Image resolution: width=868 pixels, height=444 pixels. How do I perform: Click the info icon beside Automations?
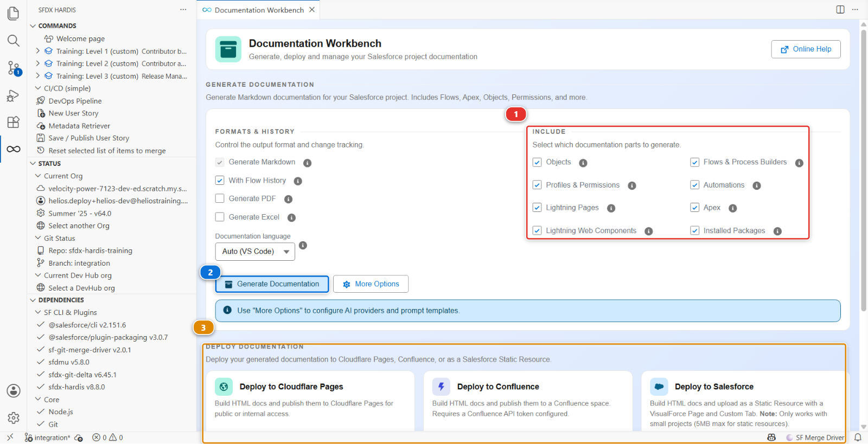[x=757, y=185]
